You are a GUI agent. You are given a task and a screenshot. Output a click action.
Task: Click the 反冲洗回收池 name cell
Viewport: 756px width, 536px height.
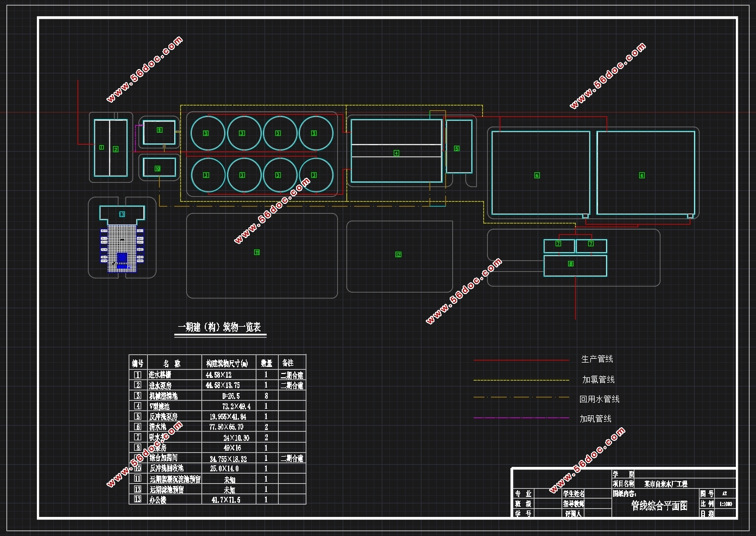[x=166, y=468]
